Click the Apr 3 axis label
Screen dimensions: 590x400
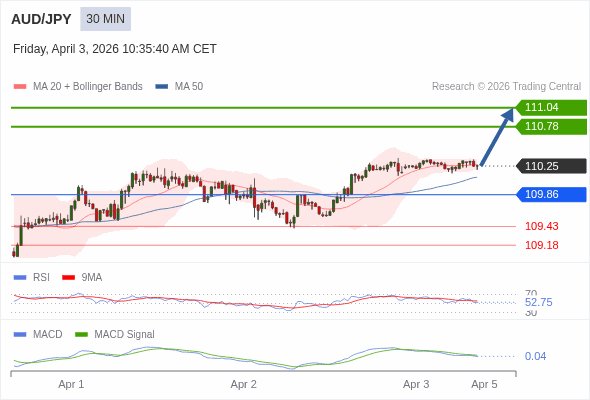[416, 385]
